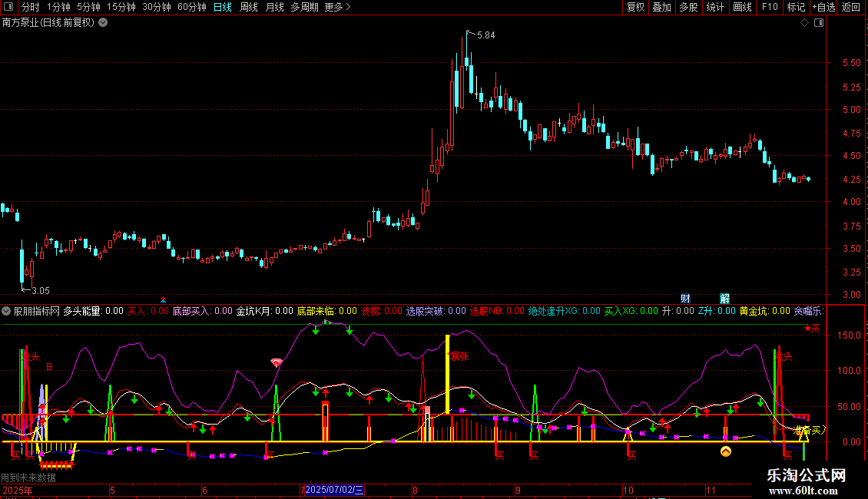Switch to the 周线 weekly tab
Screen dimensions: 868x499
click(x=249, y=7)
